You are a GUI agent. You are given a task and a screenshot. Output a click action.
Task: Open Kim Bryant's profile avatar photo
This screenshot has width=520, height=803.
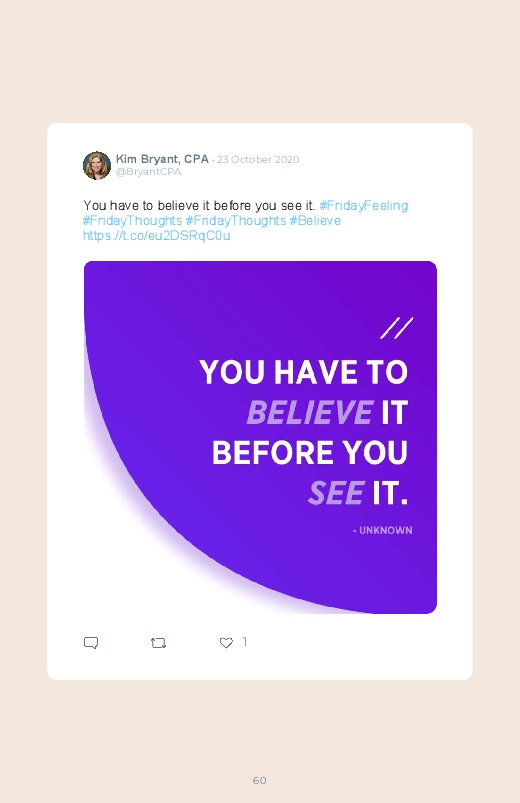coord(97,165)
